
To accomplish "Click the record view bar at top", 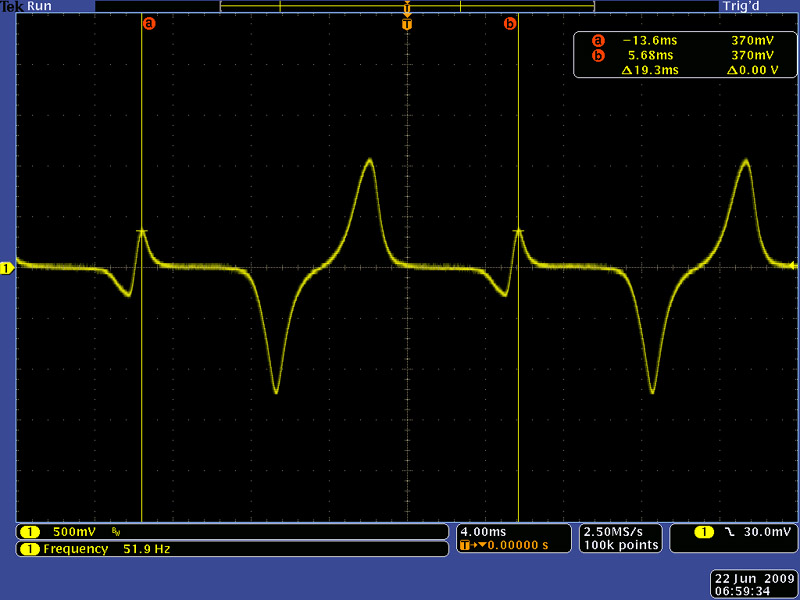I will (406, 6).
